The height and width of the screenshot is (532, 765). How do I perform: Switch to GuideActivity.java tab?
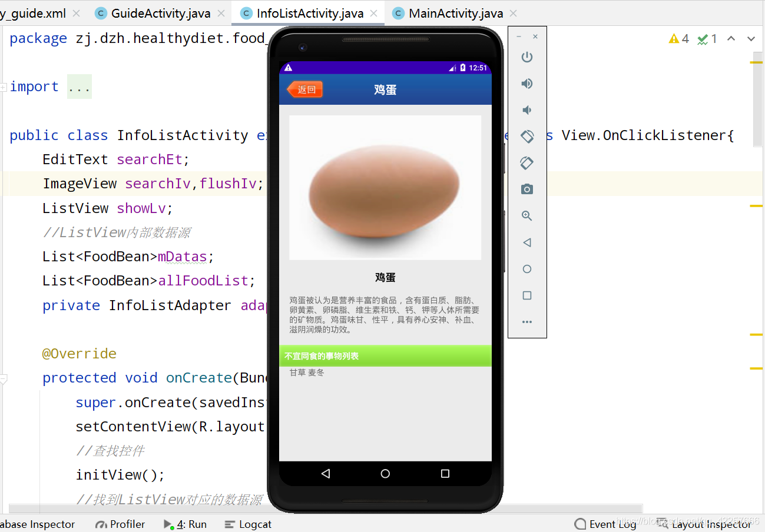[x=160, y=13]
